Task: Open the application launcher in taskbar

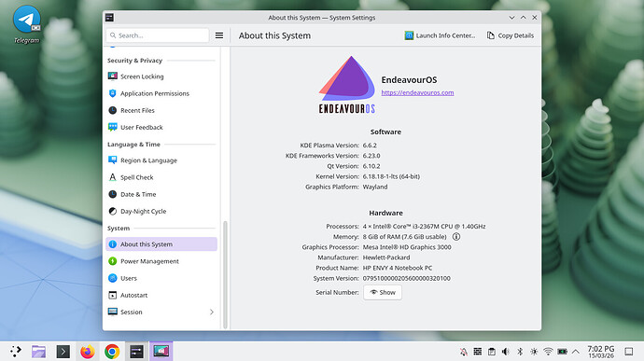Action: tap(16, 352)
